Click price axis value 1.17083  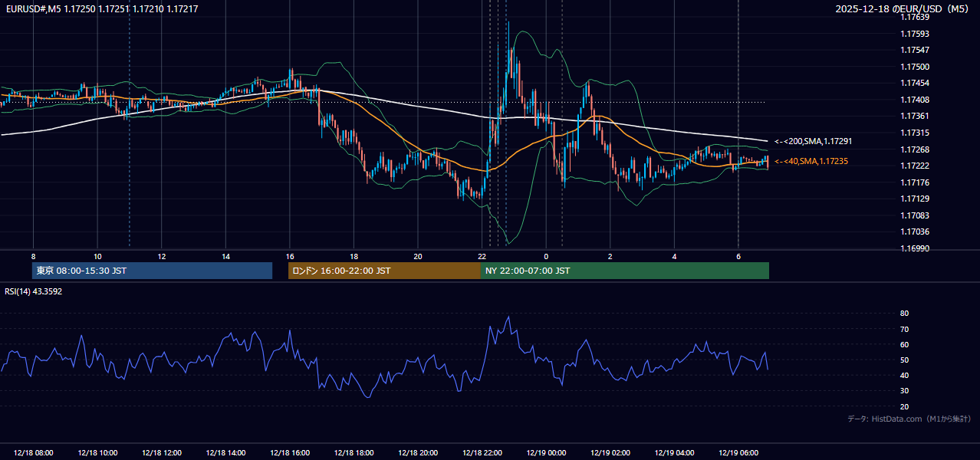point(914,215)
